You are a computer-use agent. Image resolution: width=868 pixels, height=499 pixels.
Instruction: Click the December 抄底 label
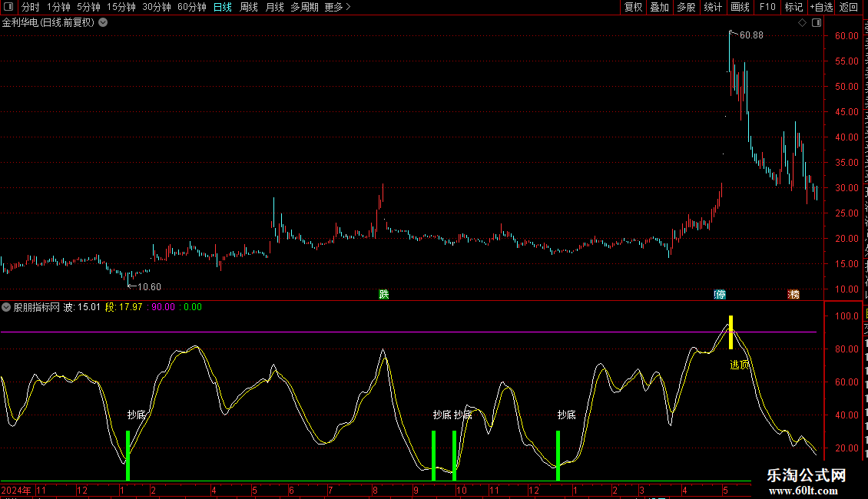[x=566, y=415]
